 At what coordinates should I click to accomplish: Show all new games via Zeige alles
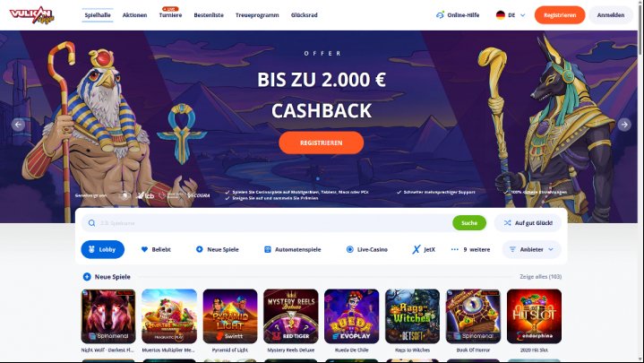(x=540, y=277)
